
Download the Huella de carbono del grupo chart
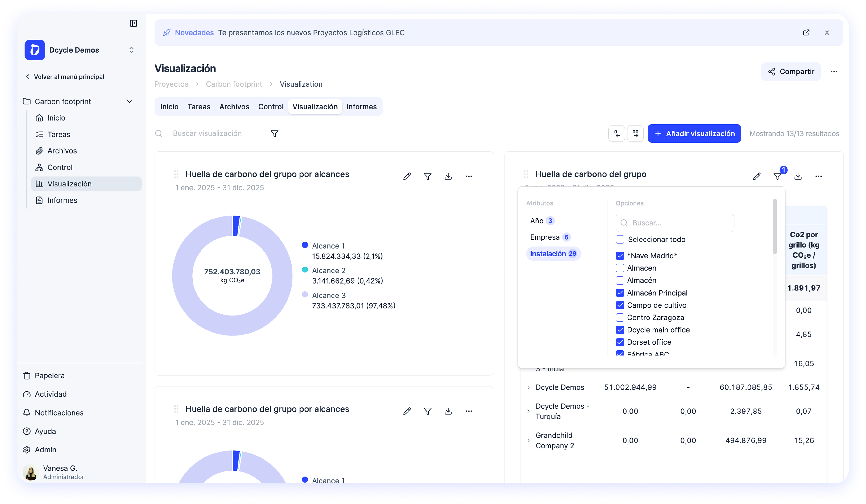pos(798,176)
